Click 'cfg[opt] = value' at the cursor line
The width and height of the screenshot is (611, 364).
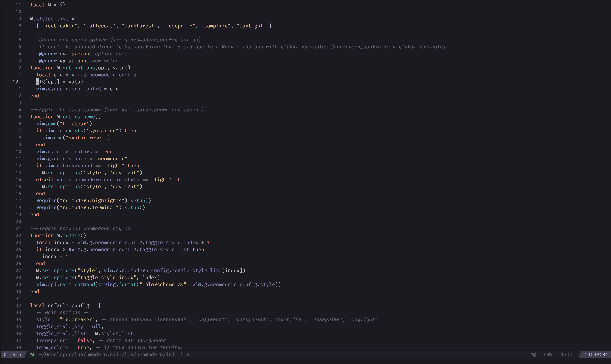tap(60, 82)
